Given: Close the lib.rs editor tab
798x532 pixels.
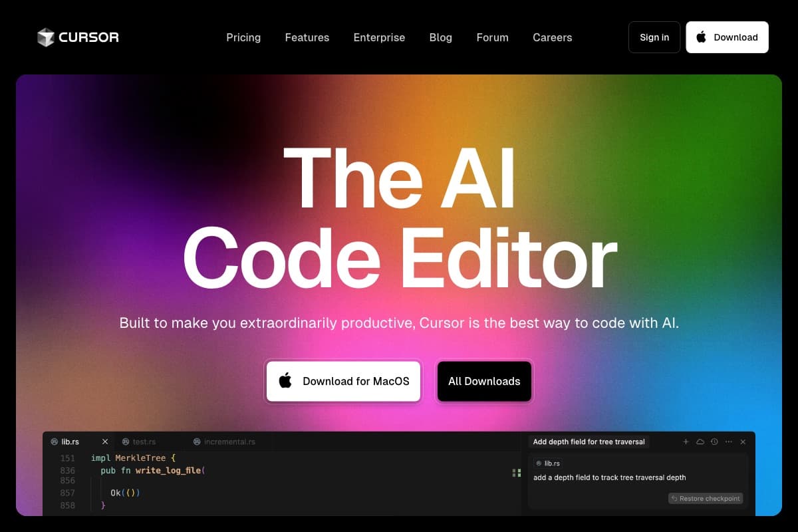Looking at the screenshot, I should point(105,442).
